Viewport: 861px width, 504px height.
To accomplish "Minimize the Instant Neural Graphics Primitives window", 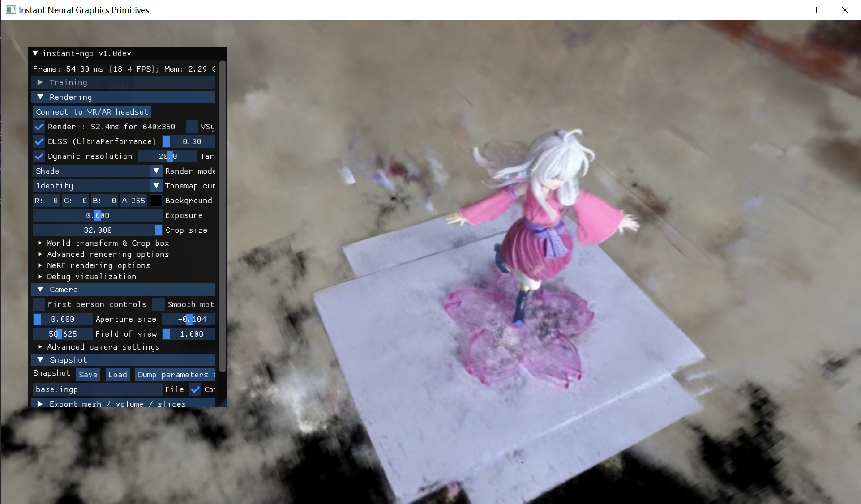I will click(x=783, y=10).
